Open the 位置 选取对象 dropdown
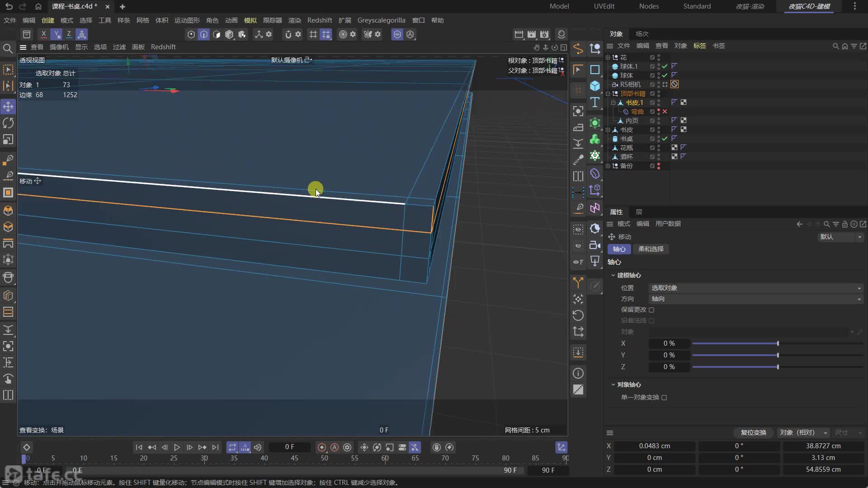Image resolution: width=868 pixels, height=488 pixels. (756, 288)
